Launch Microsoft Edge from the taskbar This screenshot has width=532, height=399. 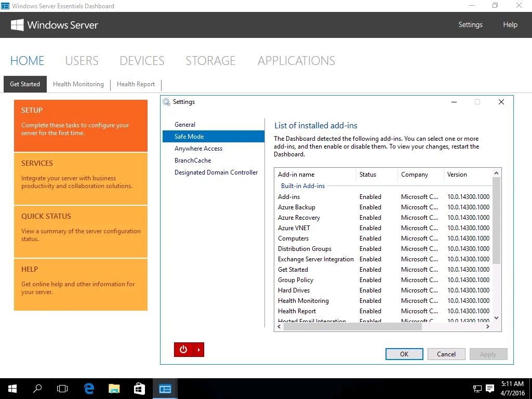[89, 389]
